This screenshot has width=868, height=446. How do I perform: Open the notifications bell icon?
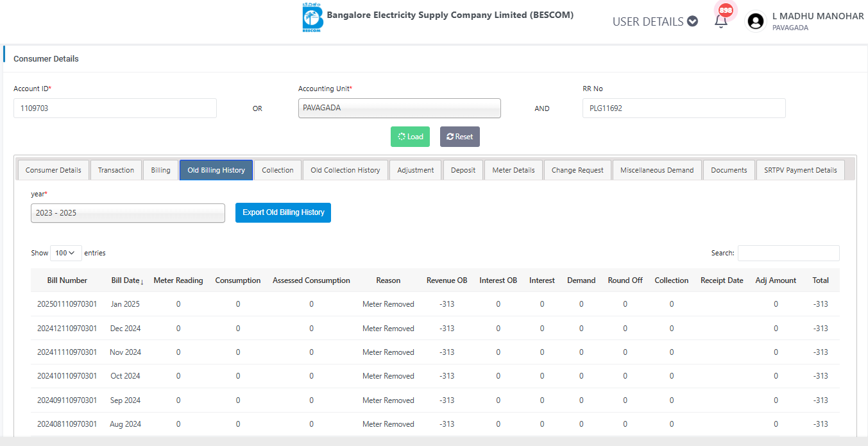[721, 21]
